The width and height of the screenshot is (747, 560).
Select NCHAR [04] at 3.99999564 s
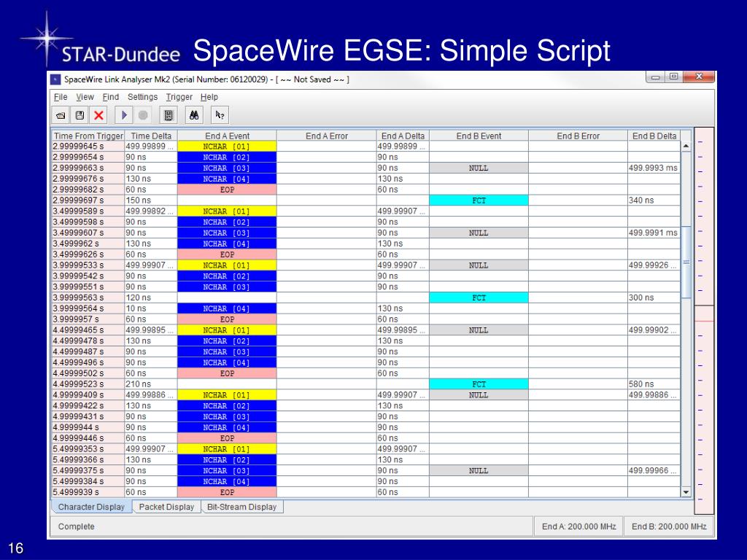[227, 308]
